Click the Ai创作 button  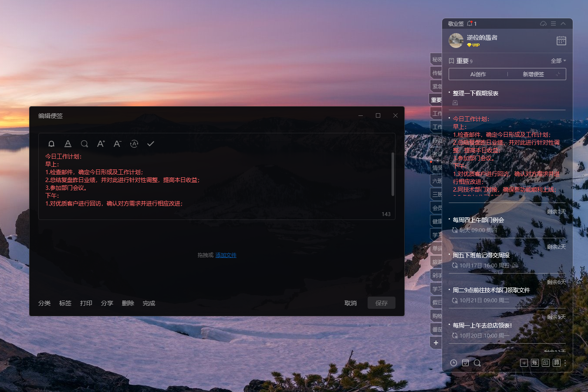click(x=478, y=74)
